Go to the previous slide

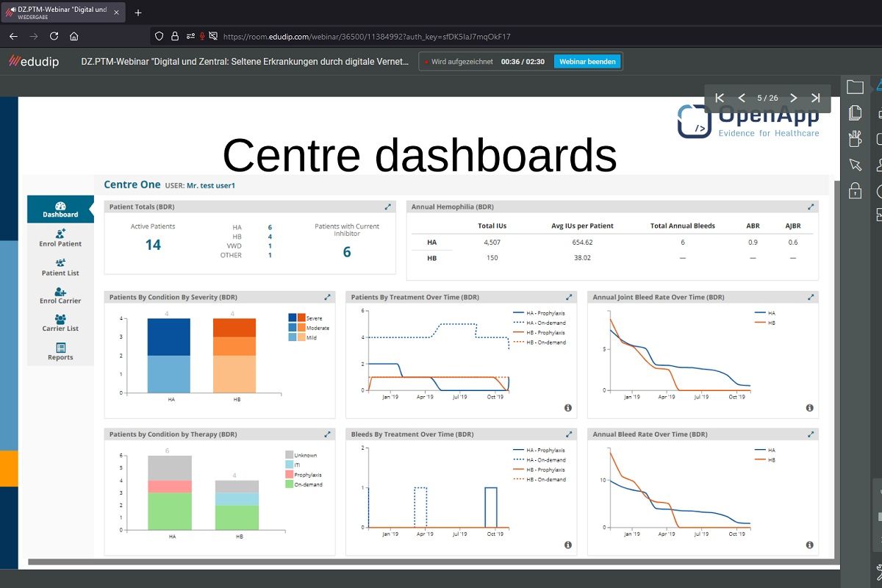pyautogui.click(x=742, y=98)
